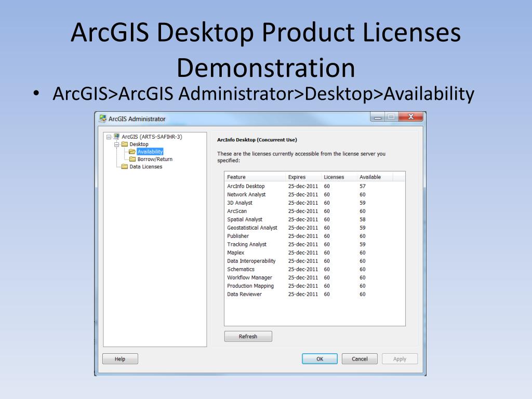Click the Data Licenses folder icon
This screenshot has width=532, height=399.
point(125,167)
